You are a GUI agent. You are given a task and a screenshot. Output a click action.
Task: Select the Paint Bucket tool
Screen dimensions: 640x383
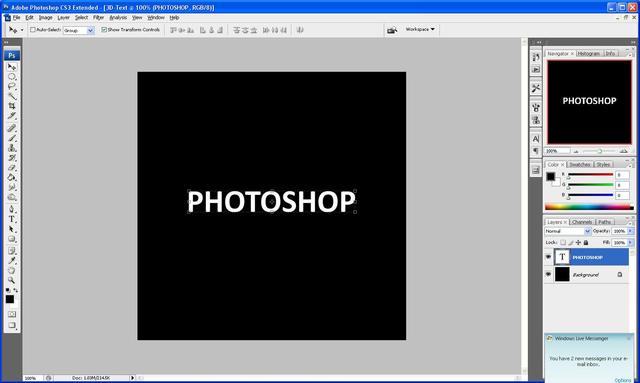tap(12, 177)
